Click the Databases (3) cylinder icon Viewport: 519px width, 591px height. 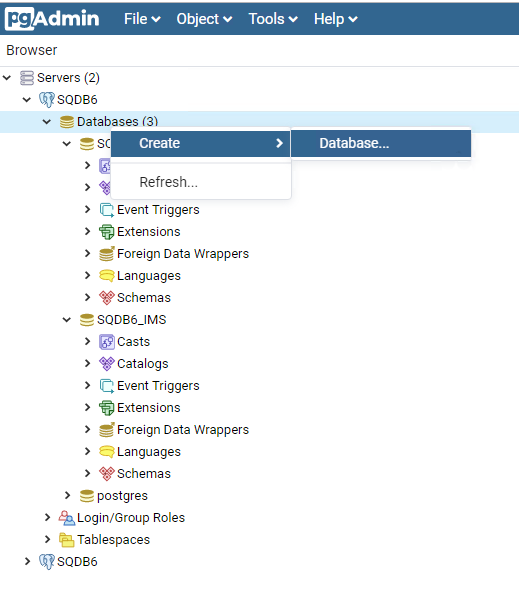pyautogui.click(x=67, y=122)
